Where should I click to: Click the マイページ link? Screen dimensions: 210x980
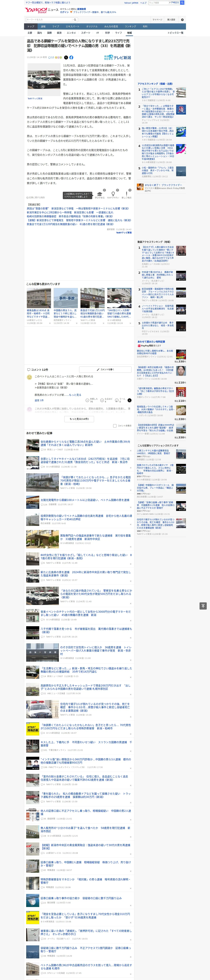click(x=157, y=20)
